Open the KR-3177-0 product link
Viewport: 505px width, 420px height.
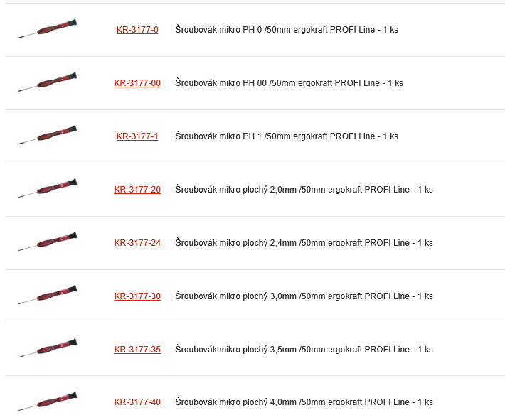tap(137, 30)
